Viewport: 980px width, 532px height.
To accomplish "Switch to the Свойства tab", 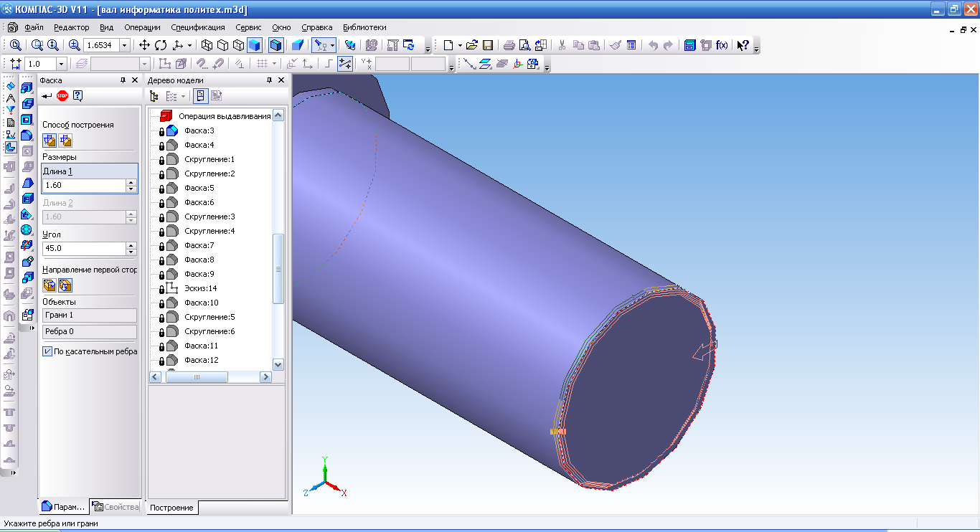I will click(x=116, y=507).
